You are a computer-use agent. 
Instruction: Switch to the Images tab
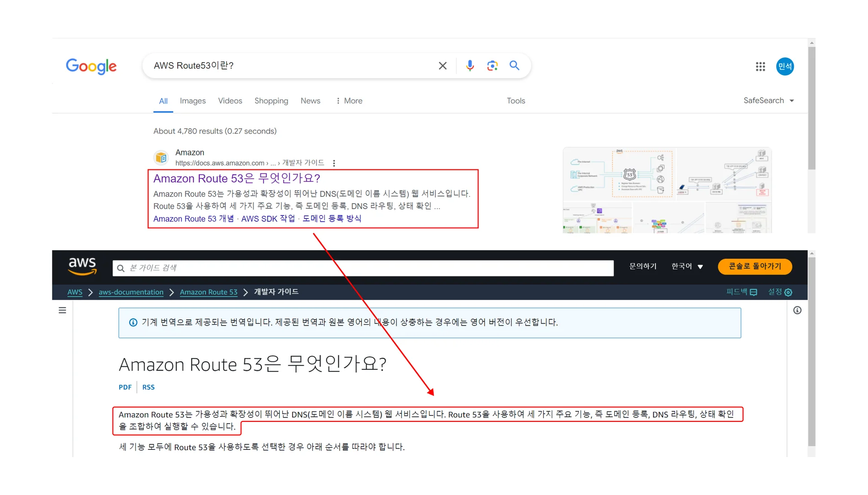pyautogui.click(x=193, y=101)
